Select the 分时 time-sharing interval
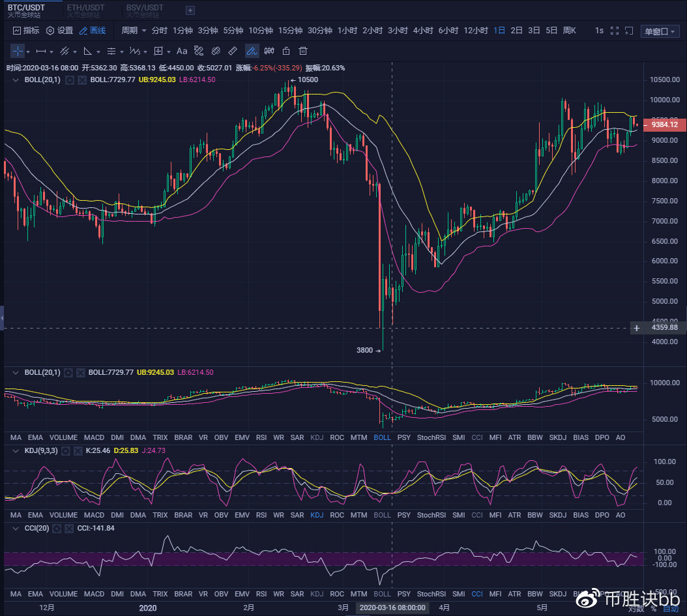The width and height of the screenshot is (687, 616). click(x=160, y=31)
